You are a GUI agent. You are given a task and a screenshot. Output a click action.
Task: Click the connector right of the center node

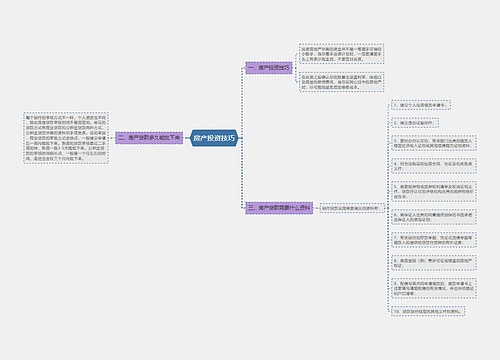pos(241,138)
